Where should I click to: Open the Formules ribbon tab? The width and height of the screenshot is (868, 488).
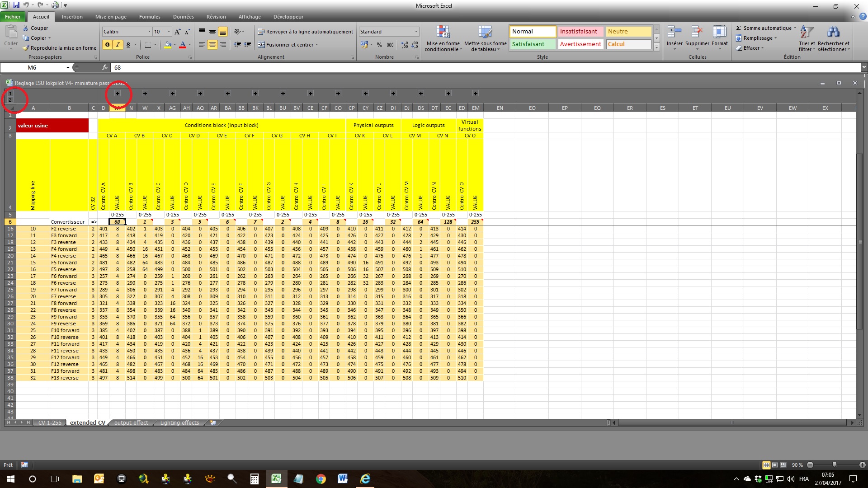150,17
